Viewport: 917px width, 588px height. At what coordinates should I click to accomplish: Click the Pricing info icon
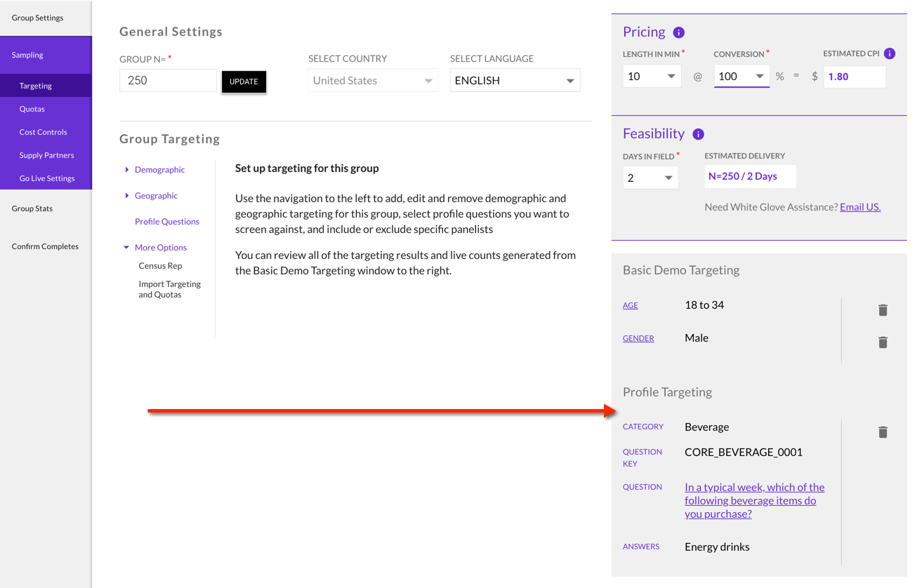(x=678, y=32)
